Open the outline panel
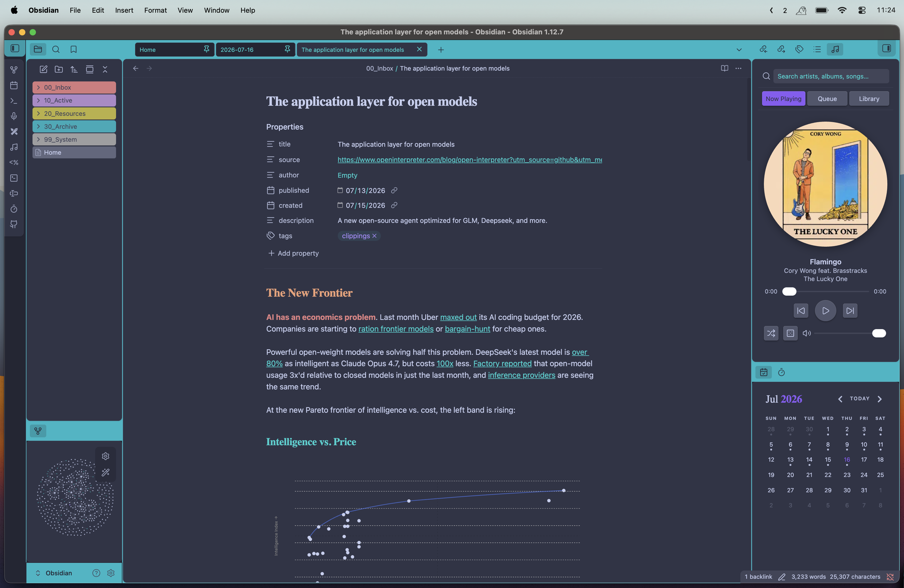The image size is (904, 588). pos(817,49)
